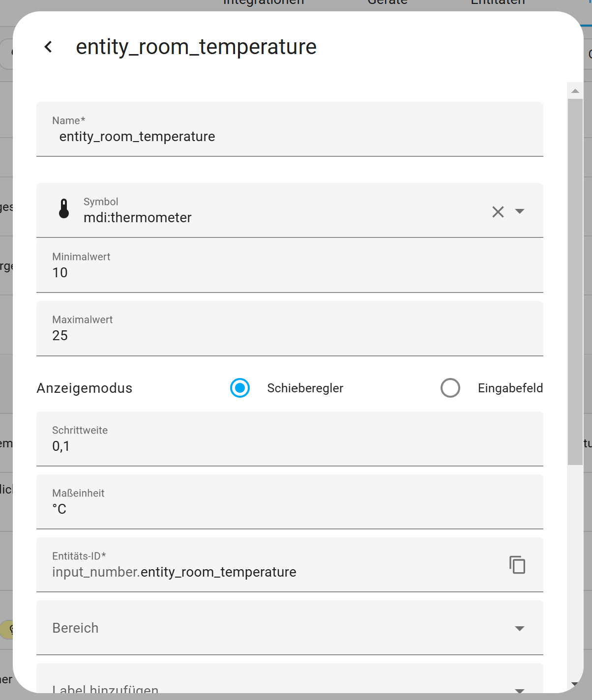
Task: Click the scrollbar down arrow
Action: coord(575,684)
